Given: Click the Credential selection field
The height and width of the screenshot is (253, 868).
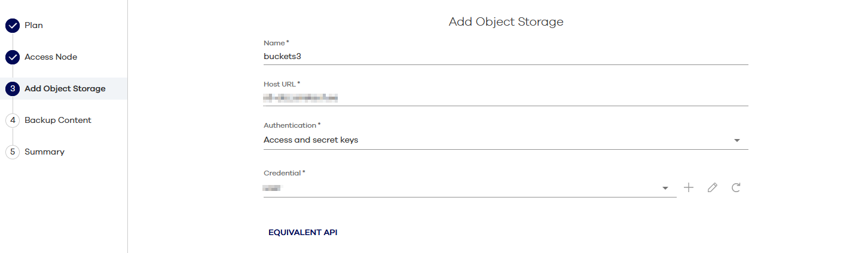Looking at the screenshot, I should [x=460, y=189].
